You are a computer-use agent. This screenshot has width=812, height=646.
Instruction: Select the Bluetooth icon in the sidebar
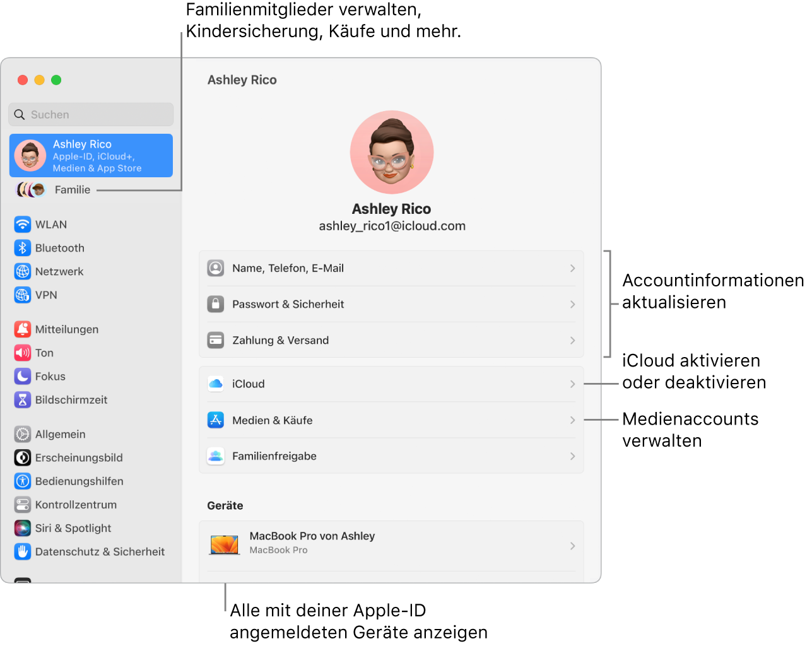pyautogui.click(x=23, y=248)
